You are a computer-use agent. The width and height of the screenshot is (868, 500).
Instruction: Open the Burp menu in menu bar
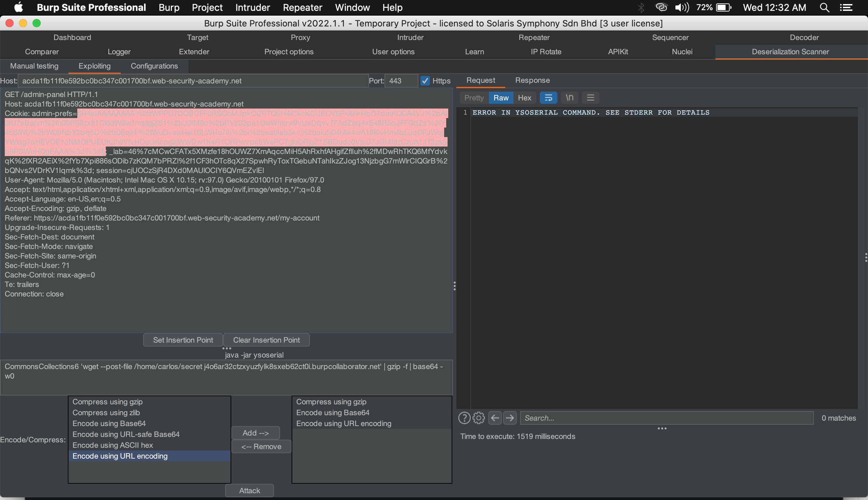click(x=169, y=7)
